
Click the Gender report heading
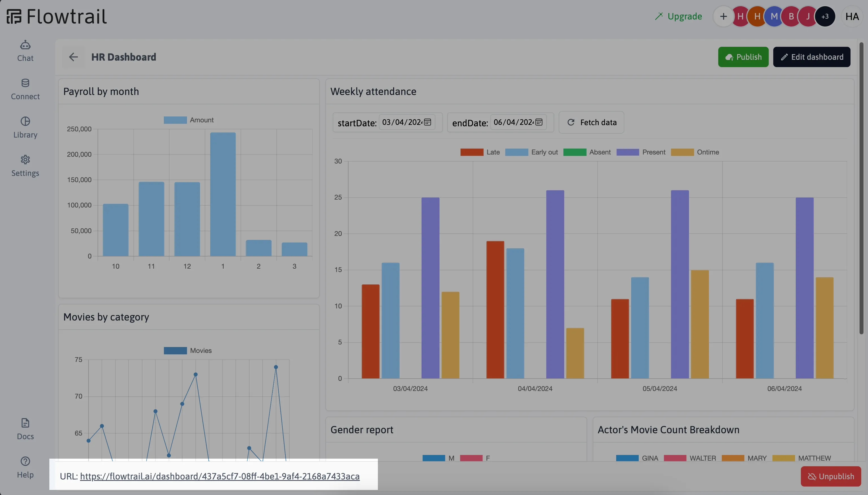362,430
